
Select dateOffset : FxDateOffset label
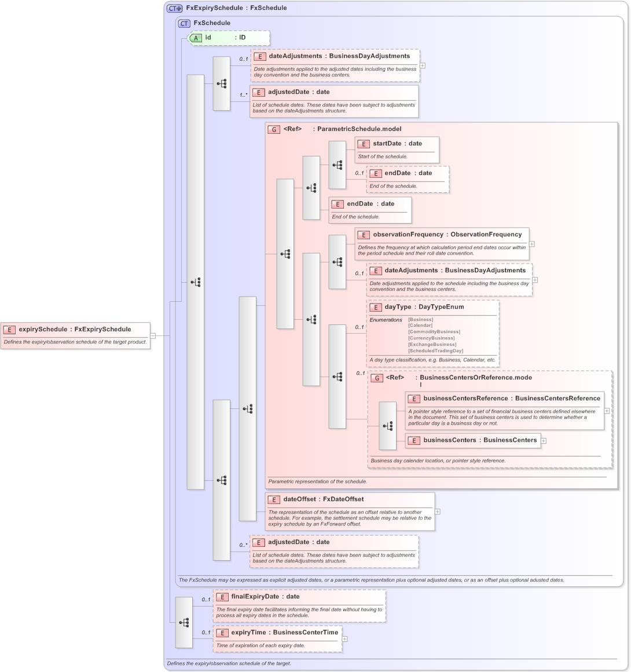pyautogui.click(x=324, y=499)
